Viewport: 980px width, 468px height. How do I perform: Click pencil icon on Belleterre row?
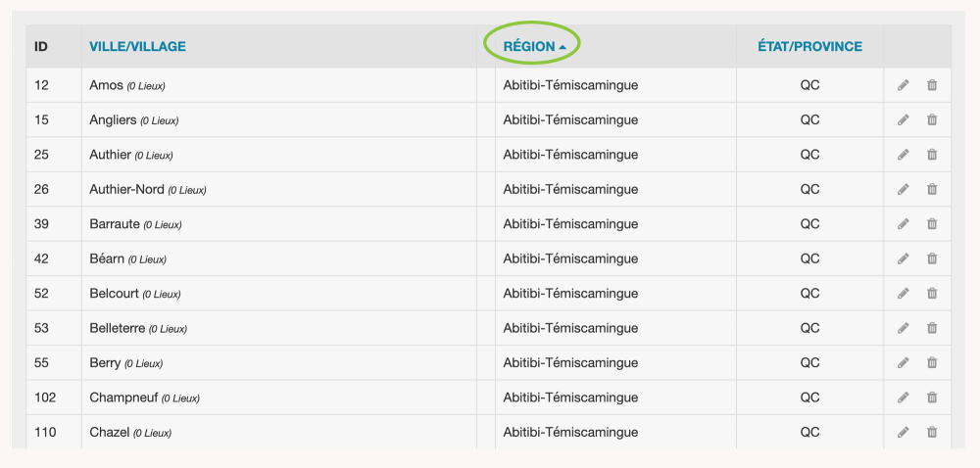point(904,328)
